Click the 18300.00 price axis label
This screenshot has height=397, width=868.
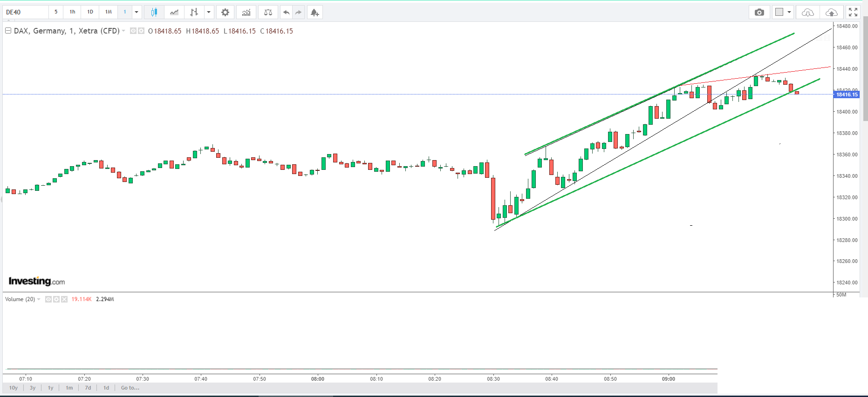(847, 219)
